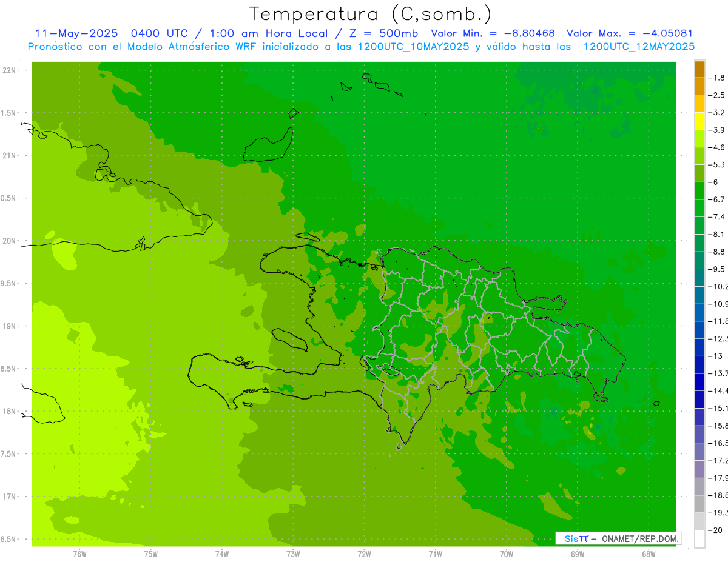The image size is (728, 562).
Task: Click the '-8.8' legend value
Action: 716,252
